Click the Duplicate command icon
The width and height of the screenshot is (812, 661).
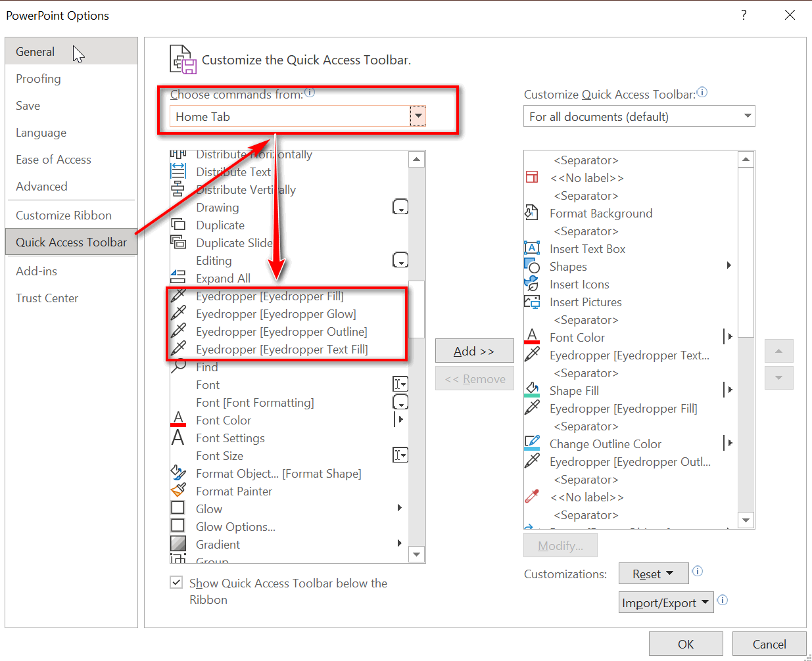click(x=178, y=225)
